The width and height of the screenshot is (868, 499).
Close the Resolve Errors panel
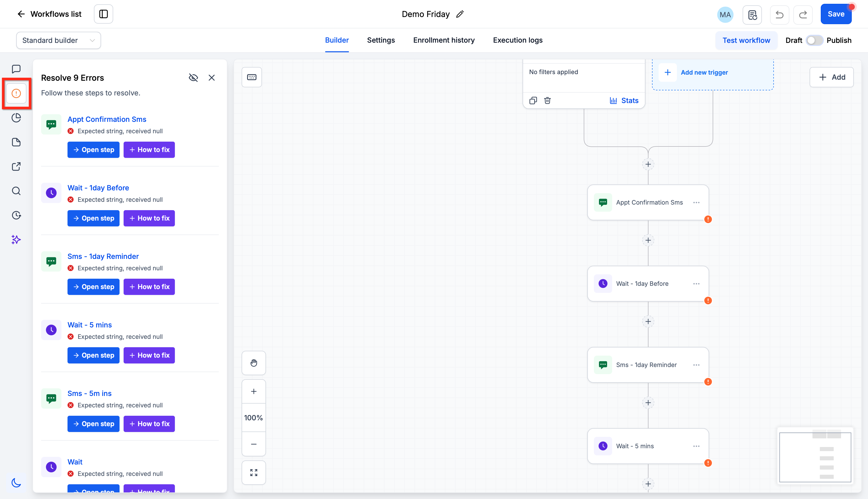[211, 78]
